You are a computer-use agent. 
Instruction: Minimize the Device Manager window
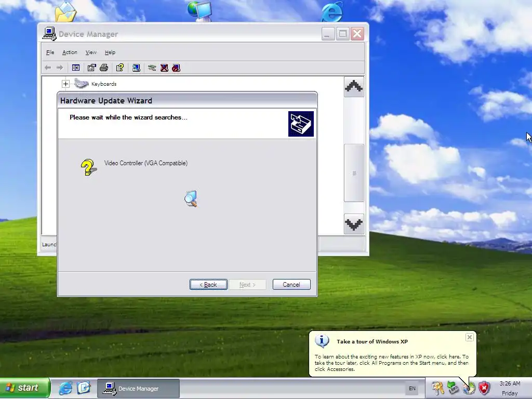click(328, 34)
